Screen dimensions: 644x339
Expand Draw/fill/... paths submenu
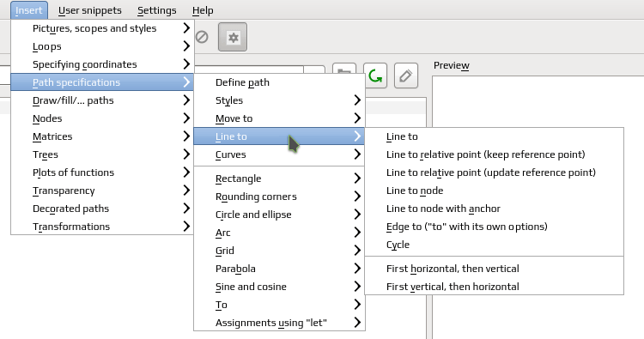tap(102, 100)
